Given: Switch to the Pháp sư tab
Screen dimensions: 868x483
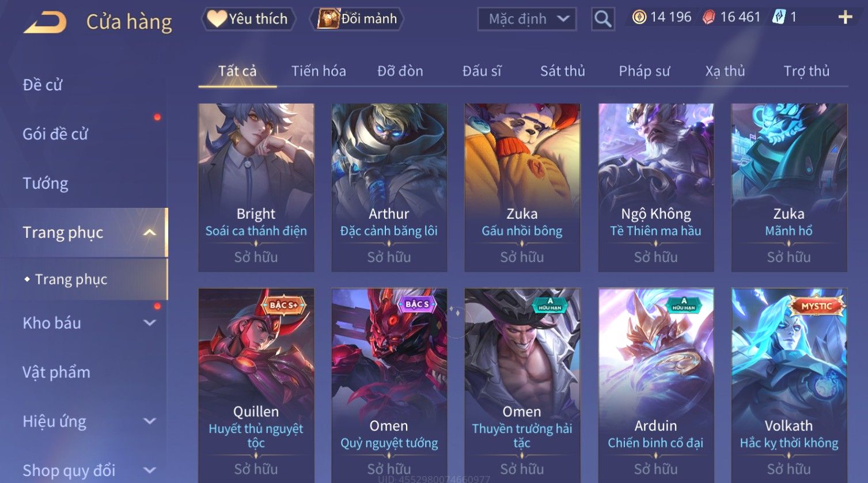Looking at the screenshot, I should (644, 71).
